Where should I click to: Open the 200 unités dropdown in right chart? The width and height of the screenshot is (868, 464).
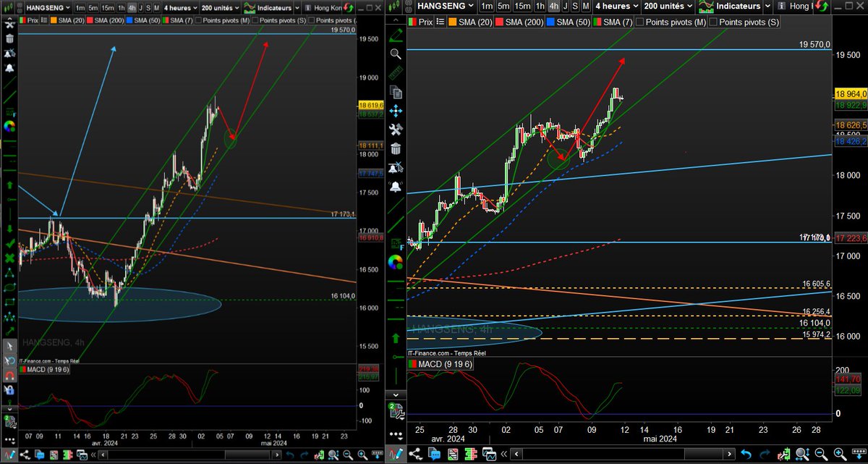pyautogui.click(x=668, y=6)
